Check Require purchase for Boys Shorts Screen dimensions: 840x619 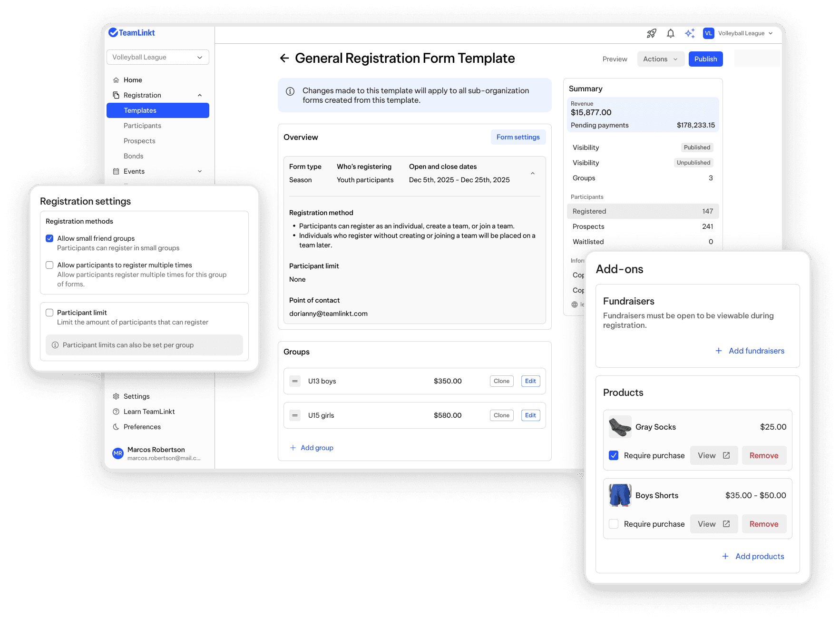point(614,523)
